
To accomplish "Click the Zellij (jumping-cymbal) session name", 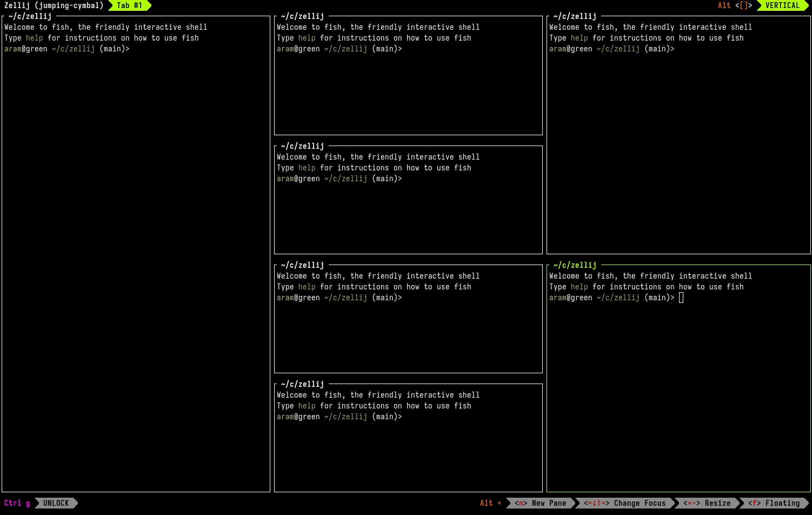I will pyautogui.click(x=54, y=5).
